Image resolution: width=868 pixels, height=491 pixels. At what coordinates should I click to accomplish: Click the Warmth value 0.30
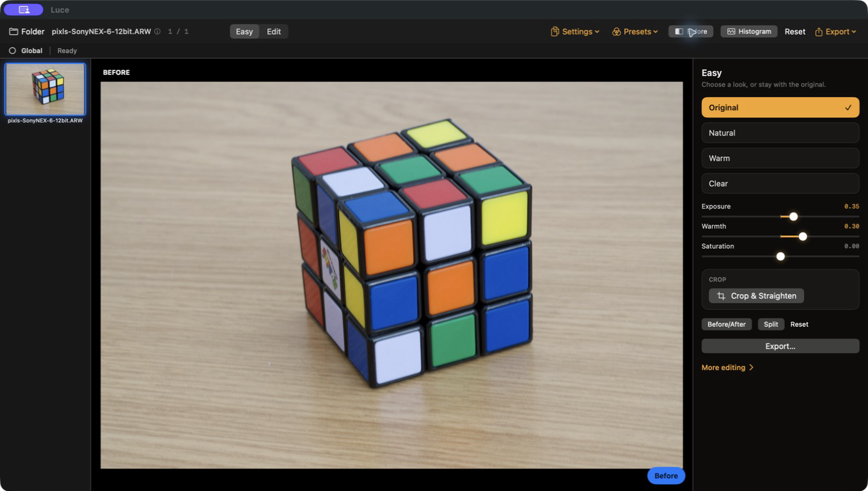(x=851, y=226)
